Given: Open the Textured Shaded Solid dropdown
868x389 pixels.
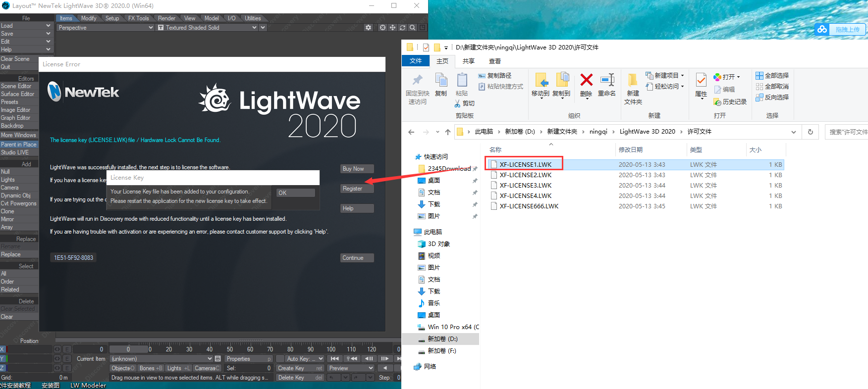Looking at the screenshot, I should point(207,28).
